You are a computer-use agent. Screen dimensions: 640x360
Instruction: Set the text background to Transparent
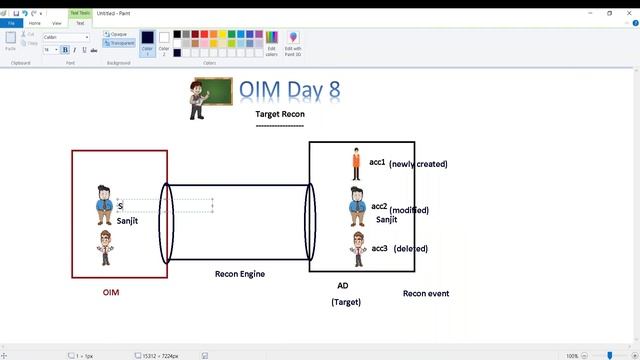point(118,43)
